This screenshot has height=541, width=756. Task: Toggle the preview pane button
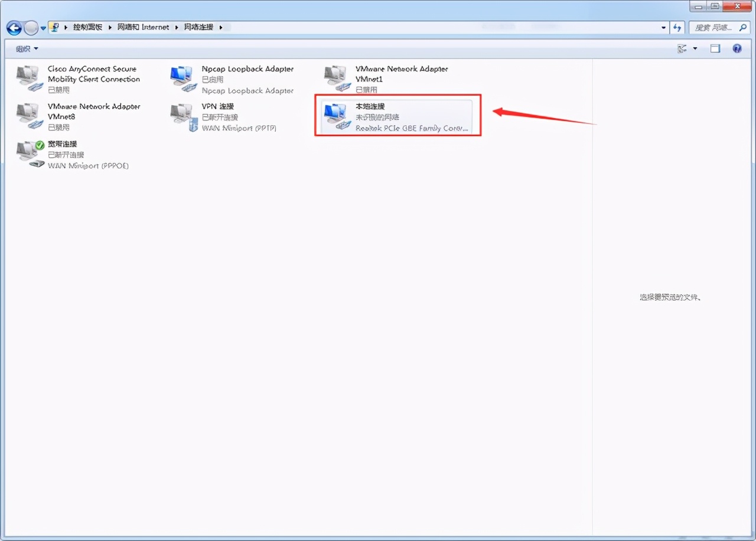pos(715,48)
